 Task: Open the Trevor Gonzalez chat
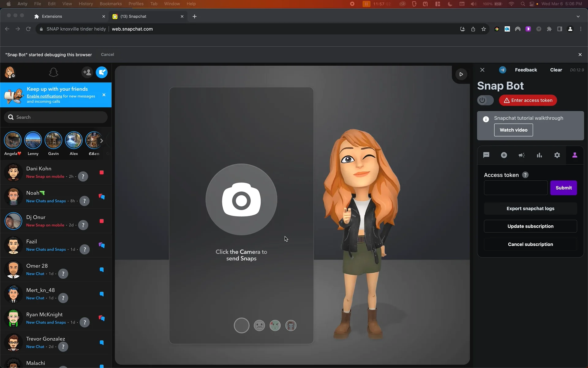point(56,343)
